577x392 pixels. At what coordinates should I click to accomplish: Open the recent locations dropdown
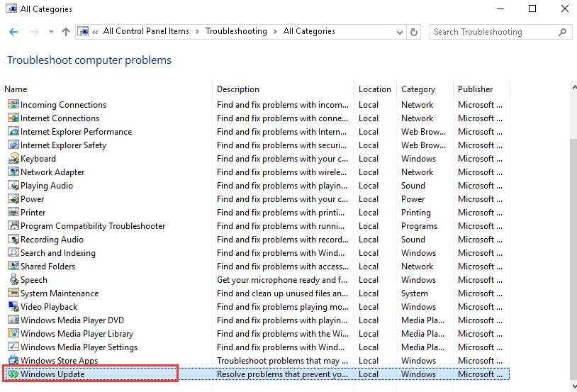tap(50, 32)
